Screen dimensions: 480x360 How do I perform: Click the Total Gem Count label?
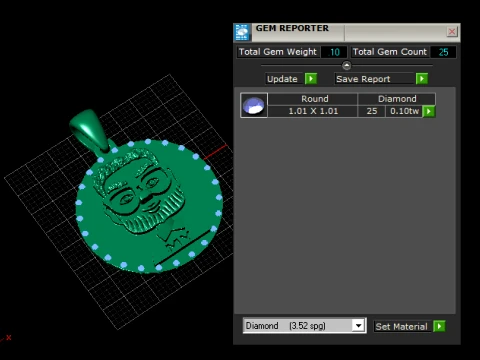[390, 52]
